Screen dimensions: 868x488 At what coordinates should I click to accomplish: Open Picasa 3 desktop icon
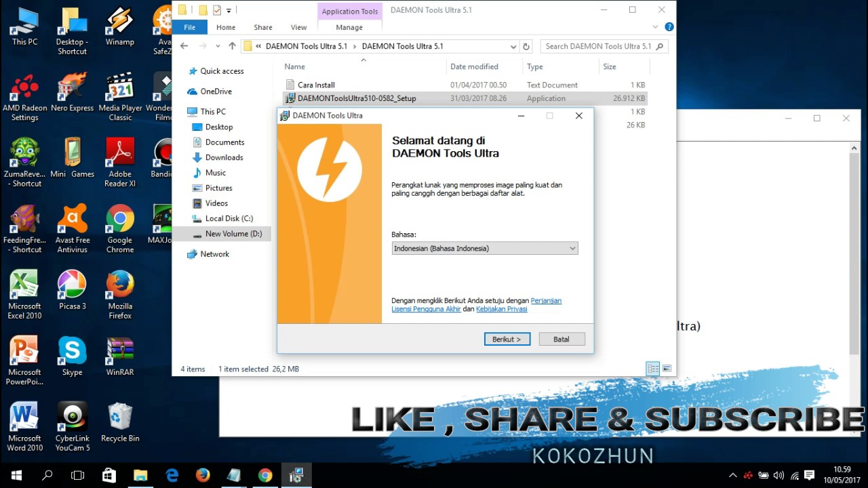click(73, 290)
